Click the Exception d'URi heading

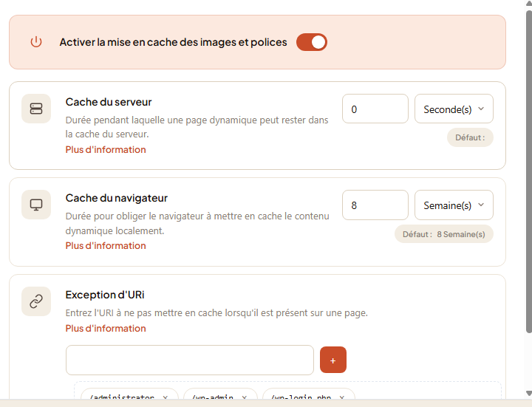(105, 295)
